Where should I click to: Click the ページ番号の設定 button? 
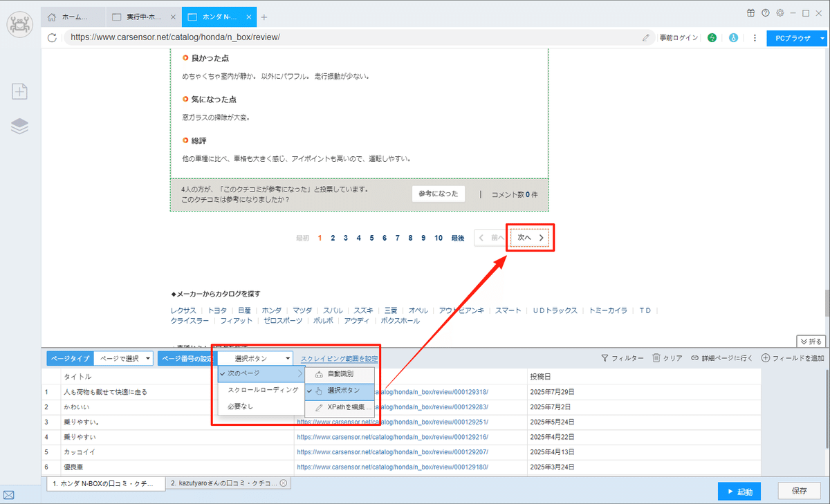click(x=188, y=358)
